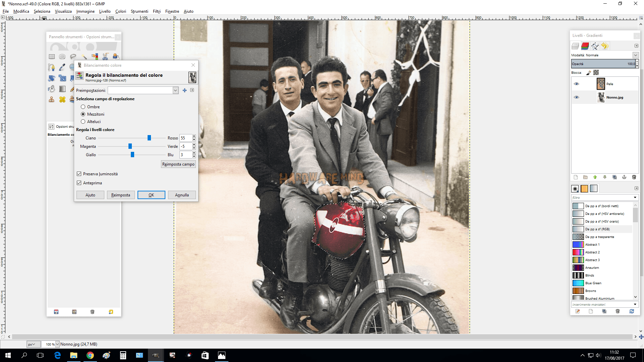Select the Ellipse Select tool
This screenshot has height=362, width=644.
[x=62, y=57]
